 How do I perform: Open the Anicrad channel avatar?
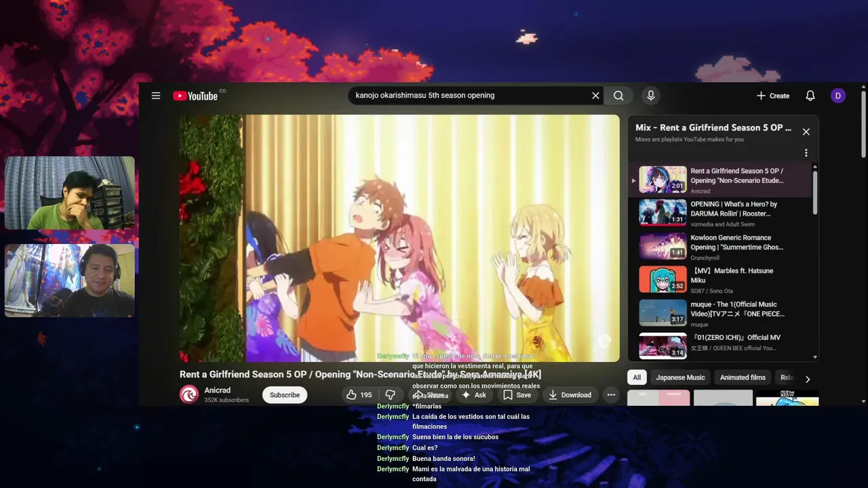(x=189, y=394)
